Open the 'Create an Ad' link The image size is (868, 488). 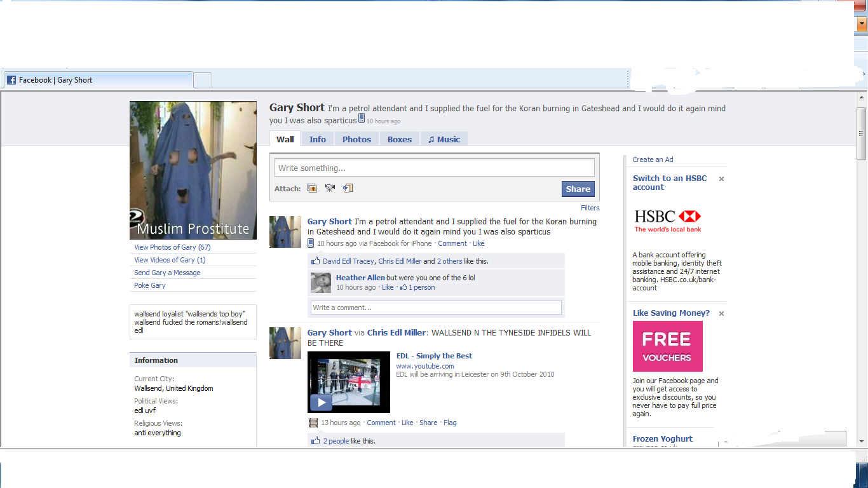point(653,159)
